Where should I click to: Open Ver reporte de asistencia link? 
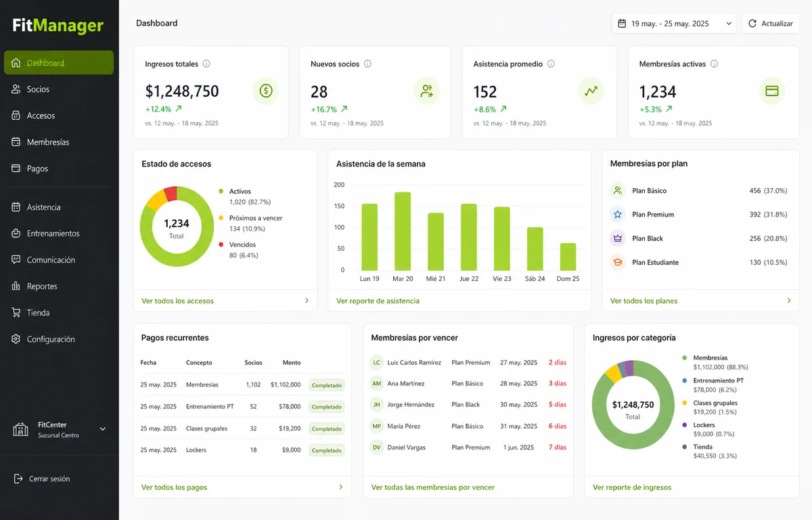(x=378, y=301)
